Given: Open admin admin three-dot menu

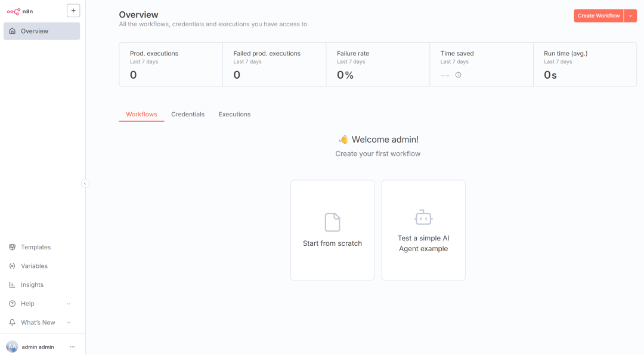Looking at the screenshot, I should pyautogui.click(x=72, y=347).
